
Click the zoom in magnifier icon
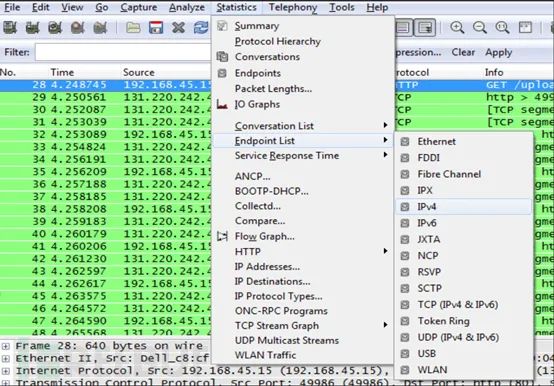457,28
